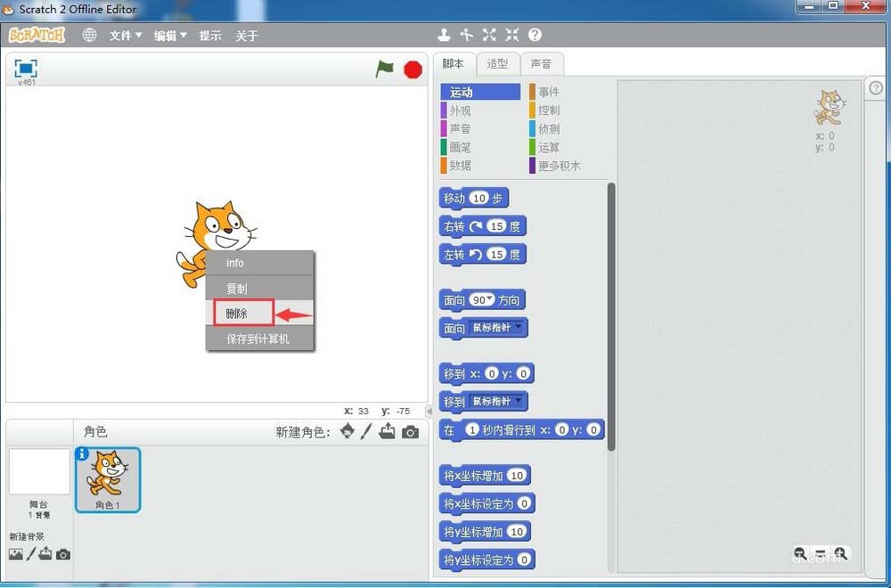Zoom in scripts area with magnifier icon

(839, 553)
